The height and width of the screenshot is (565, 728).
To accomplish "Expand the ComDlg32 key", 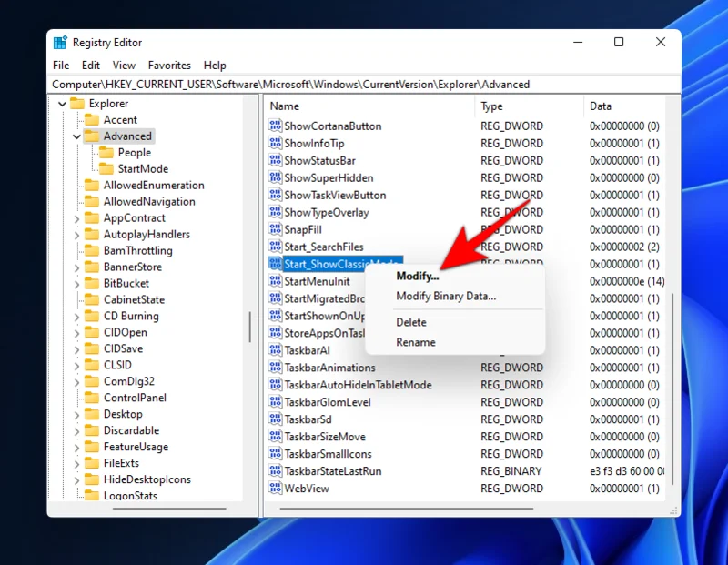I will [78, 380].
